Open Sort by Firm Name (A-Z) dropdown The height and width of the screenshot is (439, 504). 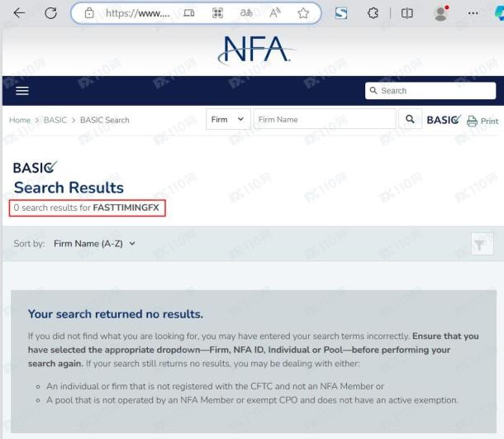pyautogui.click(x=94, y=244)
